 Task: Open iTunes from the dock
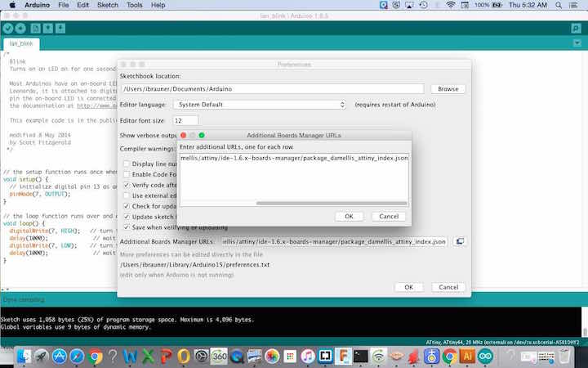(x=308, y=356)
